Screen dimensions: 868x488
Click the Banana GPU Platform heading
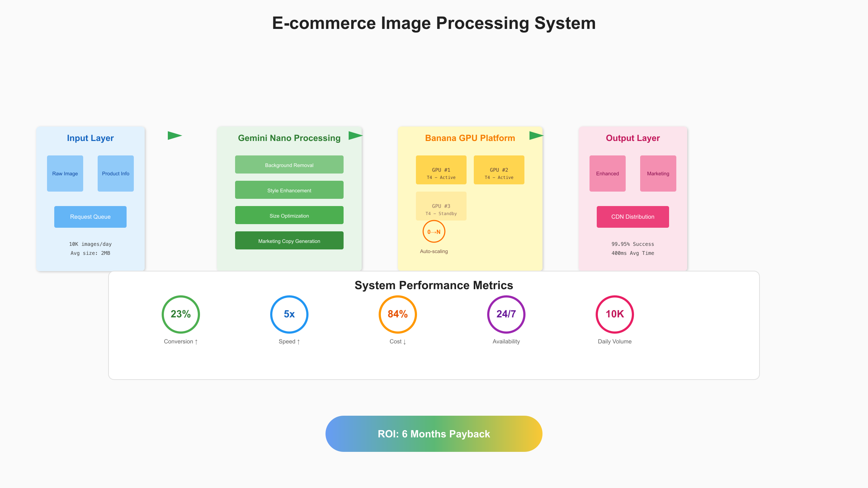click(x=470, y=138)
